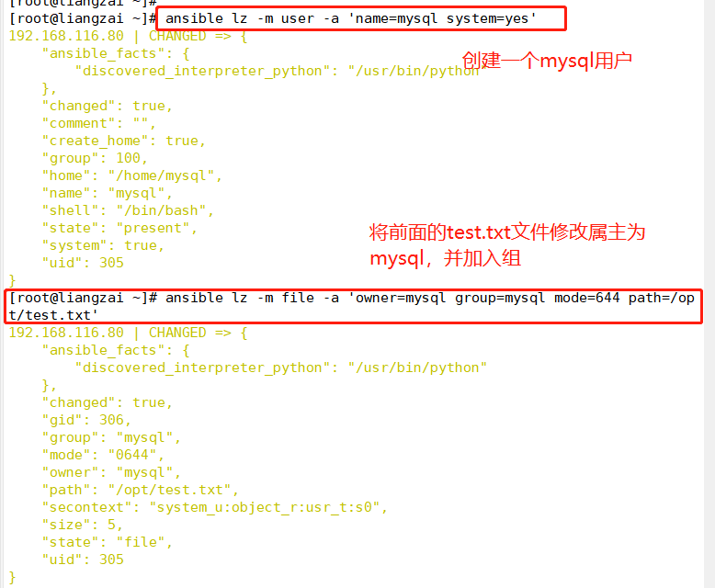Viewport: 715px width, 588px height.
Task: Click the "group": 100 line
Action: coord(95,158)
